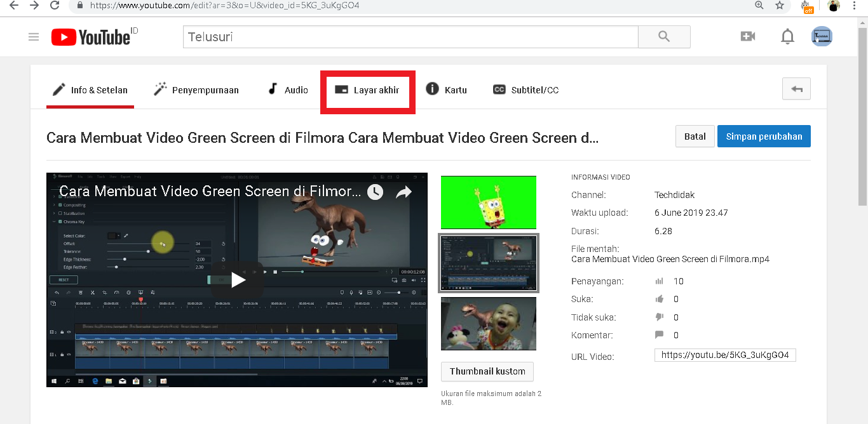Open the YouTube hamburger navigation menu
The width and height of the screenshot is (868, 424).
[33, 37]
